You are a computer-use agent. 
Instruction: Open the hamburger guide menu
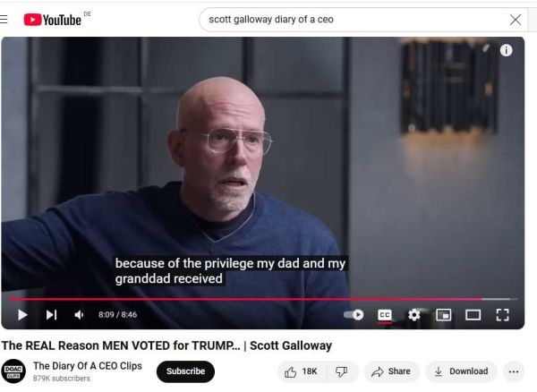(x=4, y=19)
